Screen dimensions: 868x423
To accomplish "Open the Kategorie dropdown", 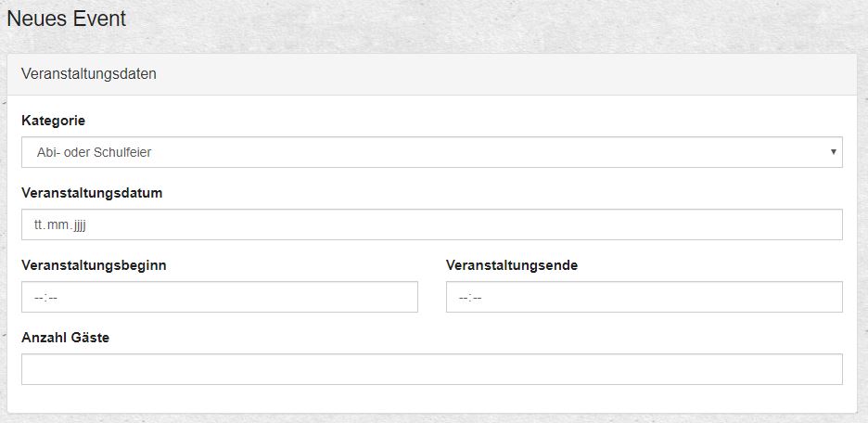I will [x=431, y=152].
